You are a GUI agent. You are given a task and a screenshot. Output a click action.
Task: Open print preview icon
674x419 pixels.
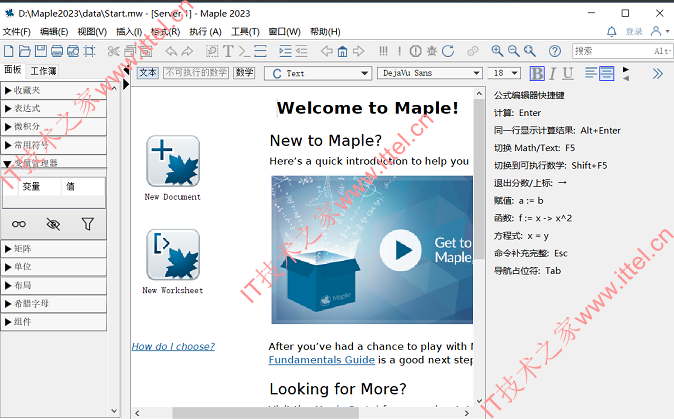[73, 51]
